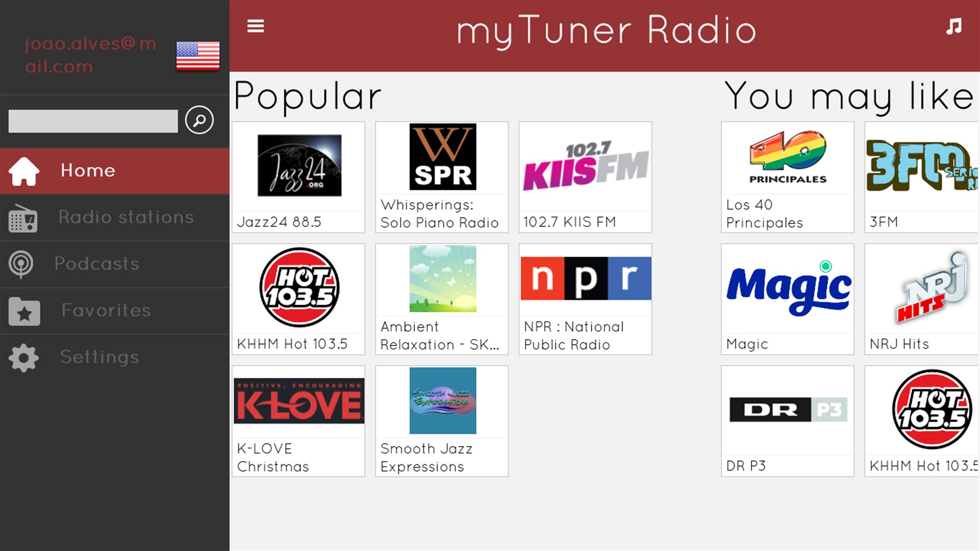980x551 pixels.
Task: Click the hamburger menu icon
Action: click(x=256, y=26)
